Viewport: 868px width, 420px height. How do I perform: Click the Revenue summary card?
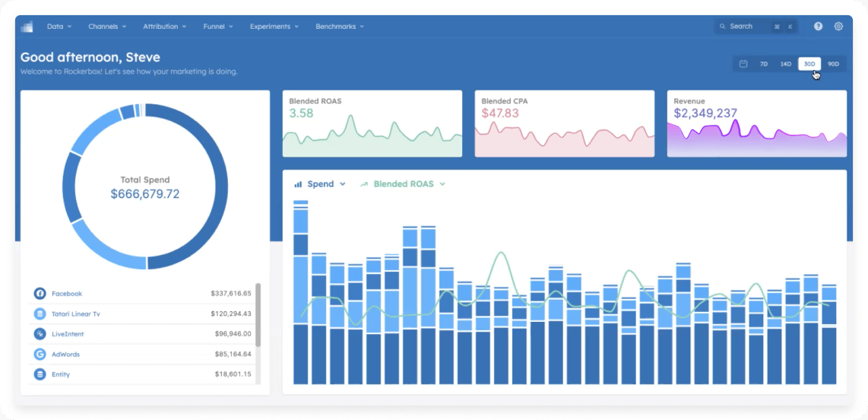coord(756,124)
